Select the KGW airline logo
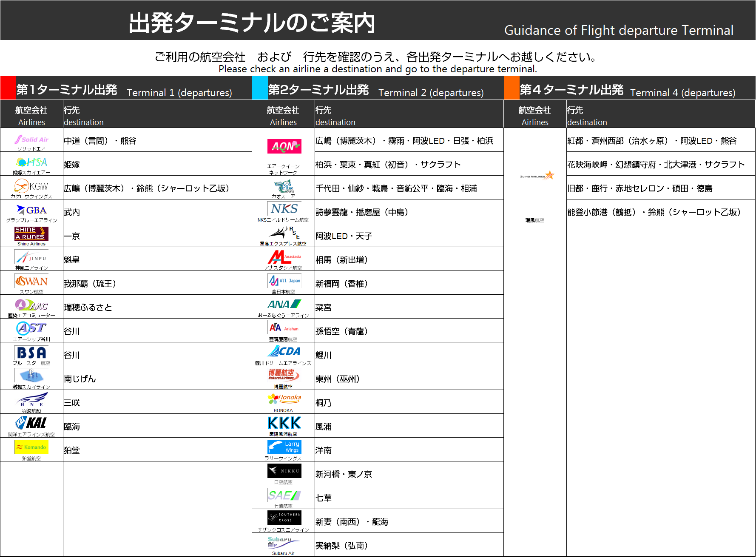This screenshot has height=558, width=756. (31, 186)
